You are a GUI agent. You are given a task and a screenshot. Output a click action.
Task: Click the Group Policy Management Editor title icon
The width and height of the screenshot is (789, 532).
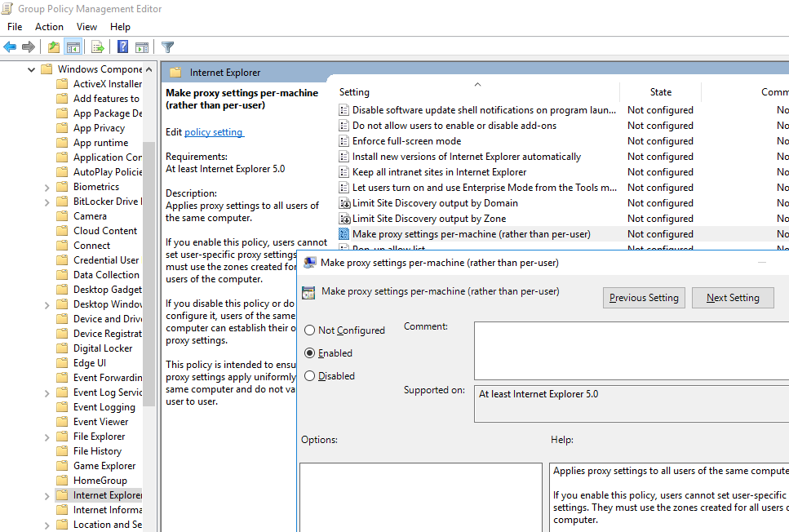(x=7, y=8)
